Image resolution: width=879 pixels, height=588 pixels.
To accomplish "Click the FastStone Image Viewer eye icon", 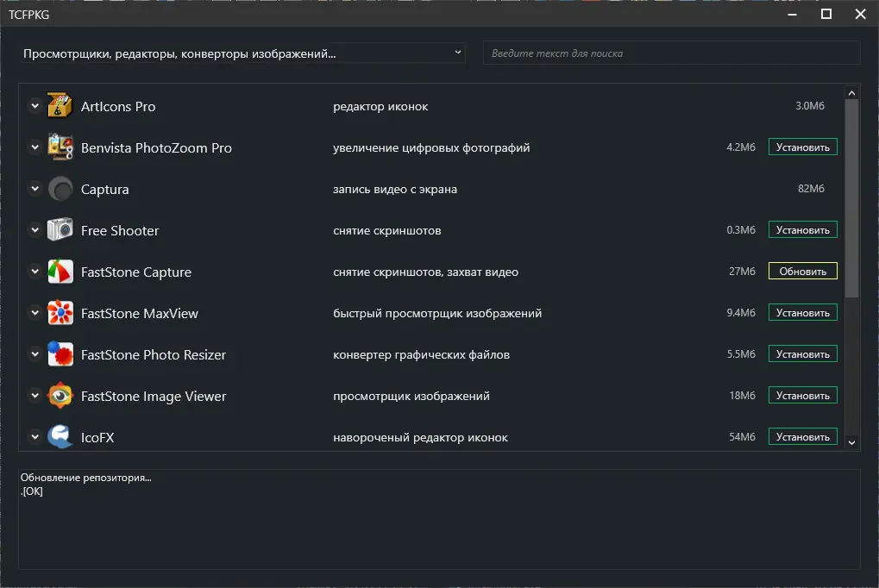I will click(x=60, y=396).
